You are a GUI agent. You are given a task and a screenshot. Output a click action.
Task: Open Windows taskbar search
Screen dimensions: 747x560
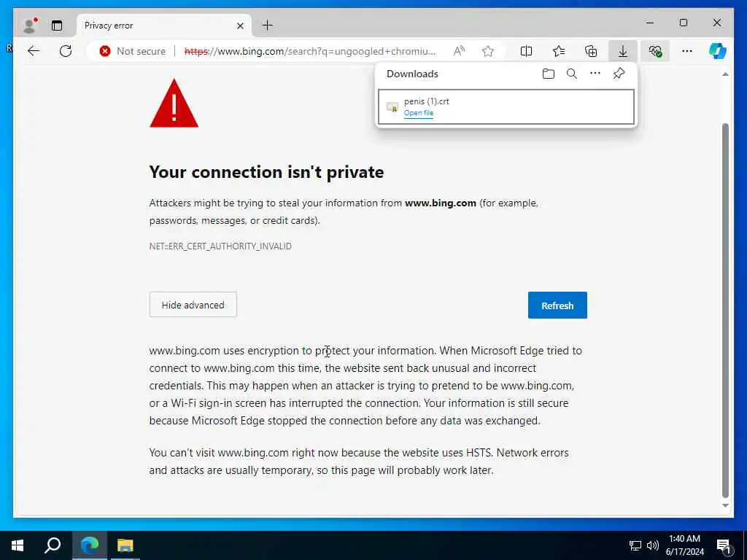pos(53,545)
